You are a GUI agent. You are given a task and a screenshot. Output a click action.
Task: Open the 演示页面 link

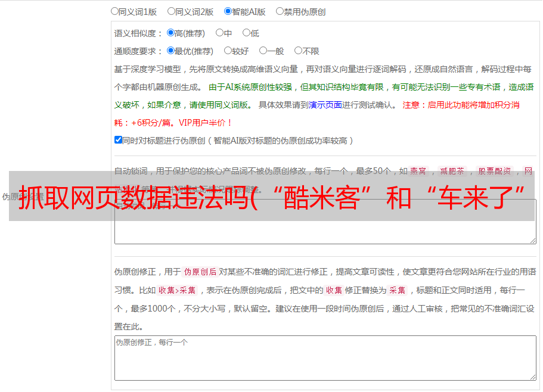325,105
